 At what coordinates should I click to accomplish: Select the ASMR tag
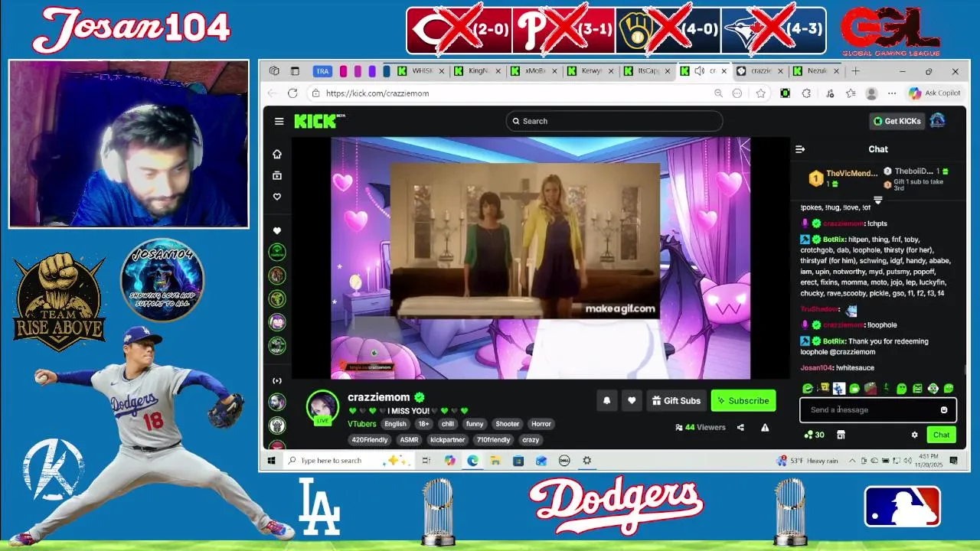click(409, 440)
